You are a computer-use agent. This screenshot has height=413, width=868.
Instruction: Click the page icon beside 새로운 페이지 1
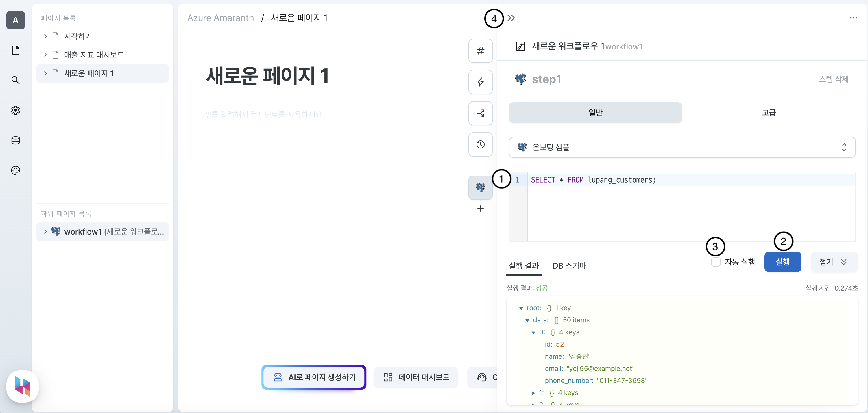tap(56, 73)
